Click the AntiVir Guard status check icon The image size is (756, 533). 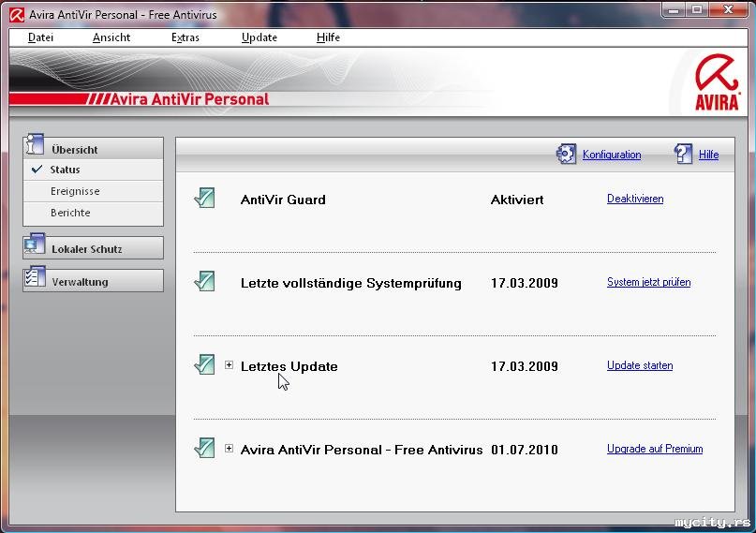tap(204, 198)
